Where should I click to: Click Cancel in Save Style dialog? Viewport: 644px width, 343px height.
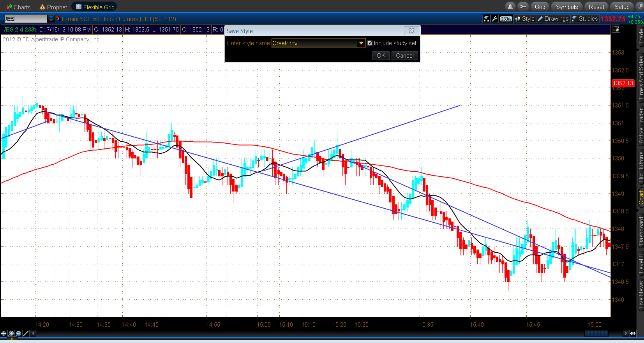(405, 56)
